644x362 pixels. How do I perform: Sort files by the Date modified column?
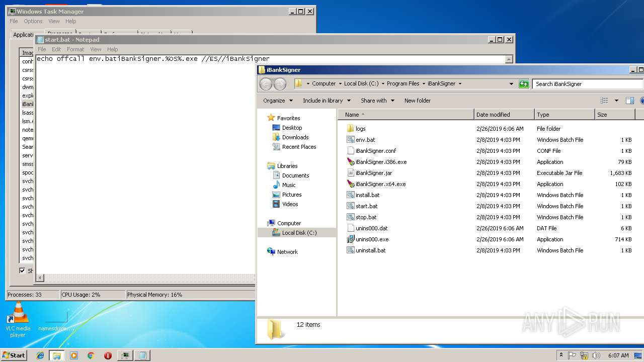pyautogui.click(x=504, y=115)
